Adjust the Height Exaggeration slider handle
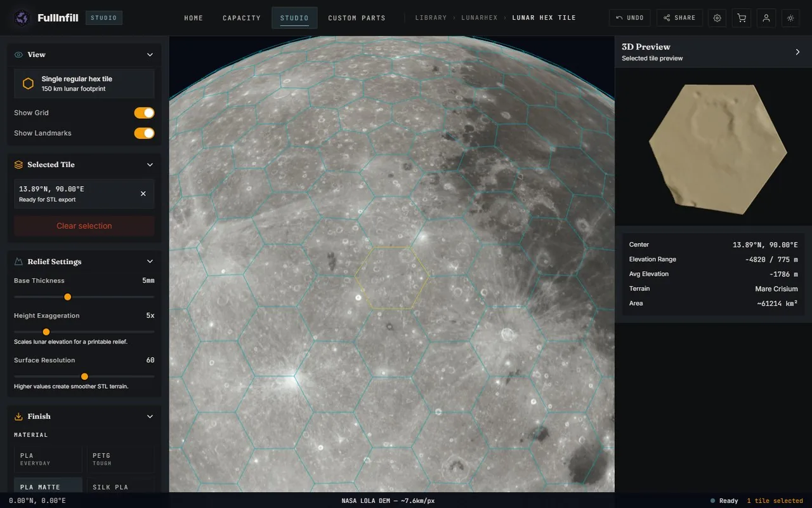The height and width of the screenshot is (508, 812). (x=46, y=332)
